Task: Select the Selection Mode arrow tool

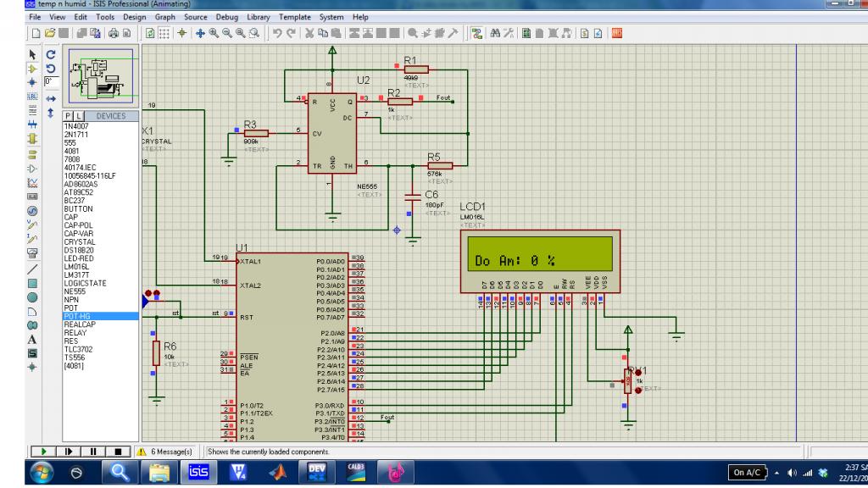Action: (33, 53)
